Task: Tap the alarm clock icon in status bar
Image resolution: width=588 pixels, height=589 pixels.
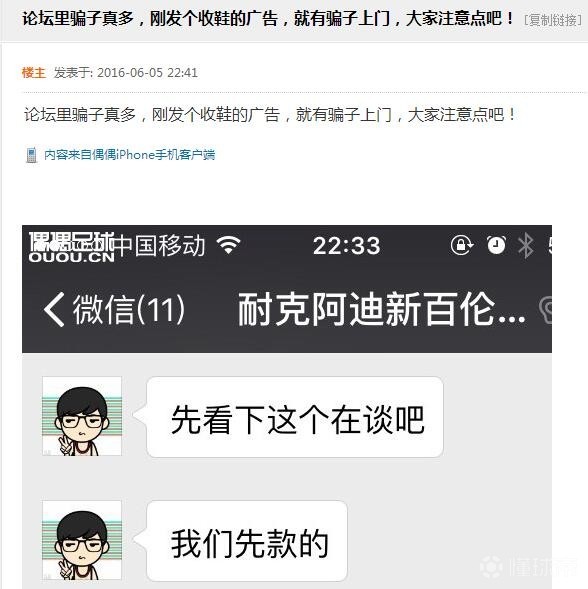Action: click(x=496, y=245)
